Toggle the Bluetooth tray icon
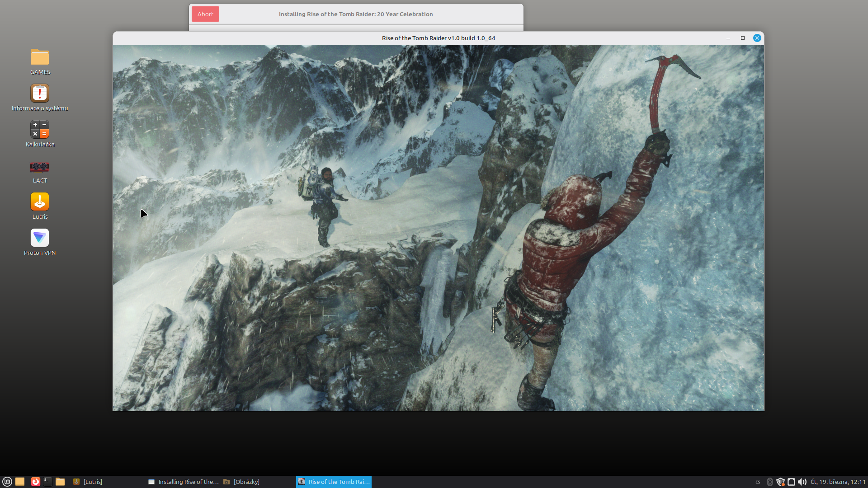 tap(770, 482)
